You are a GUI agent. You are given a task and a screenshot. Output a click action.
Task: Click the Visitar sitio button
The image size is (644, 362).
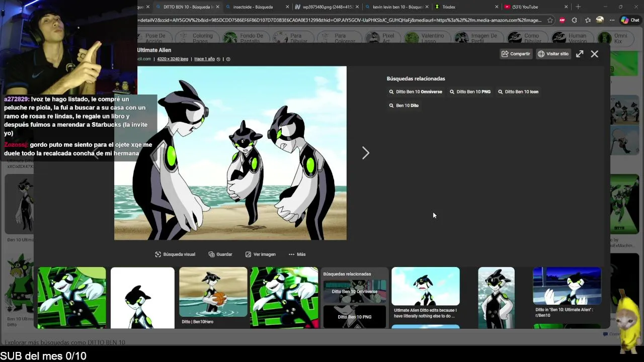[x=553, y=54]
